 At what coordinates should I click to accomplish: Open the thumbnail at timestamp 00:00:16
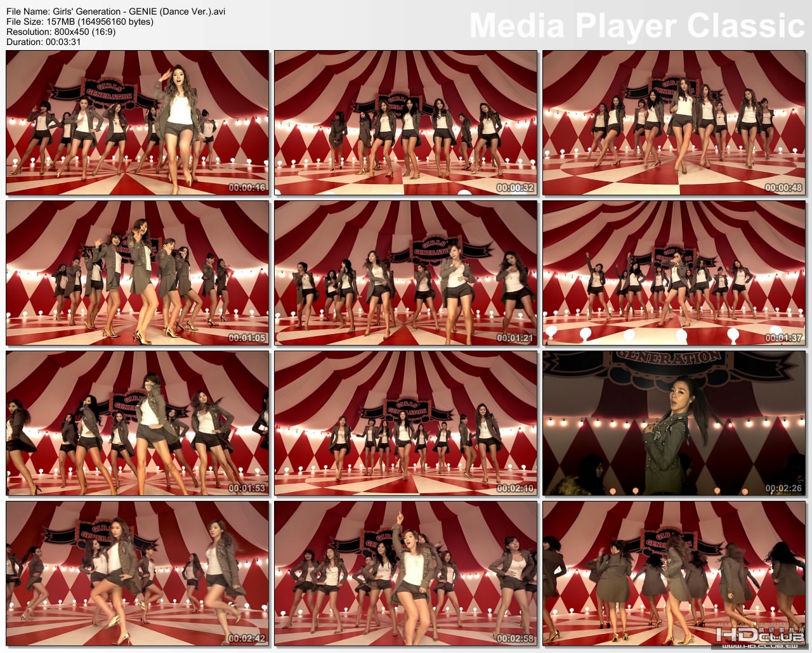coord(136,124)
